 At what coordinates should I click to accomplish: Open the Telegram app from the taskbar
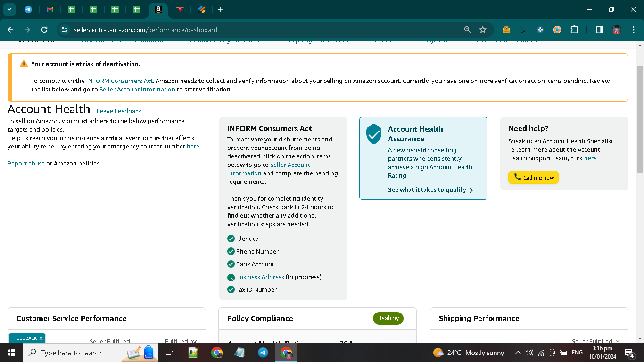263,353
